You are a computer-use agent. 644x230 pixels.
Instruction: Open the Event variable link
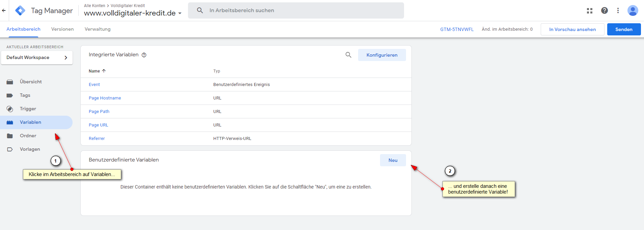point(94,85)
